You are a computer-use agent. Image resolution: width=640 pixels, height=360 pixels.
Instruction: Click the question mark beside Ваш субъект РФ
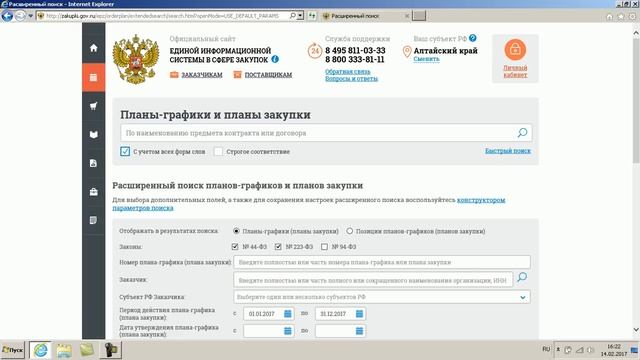pos(473,38)
